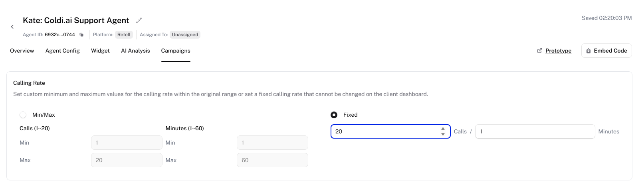The width and height of the screenshot is (644, 184).
Task: Click the Unassigned badge next to Assigned To
Action: [185, 35]
